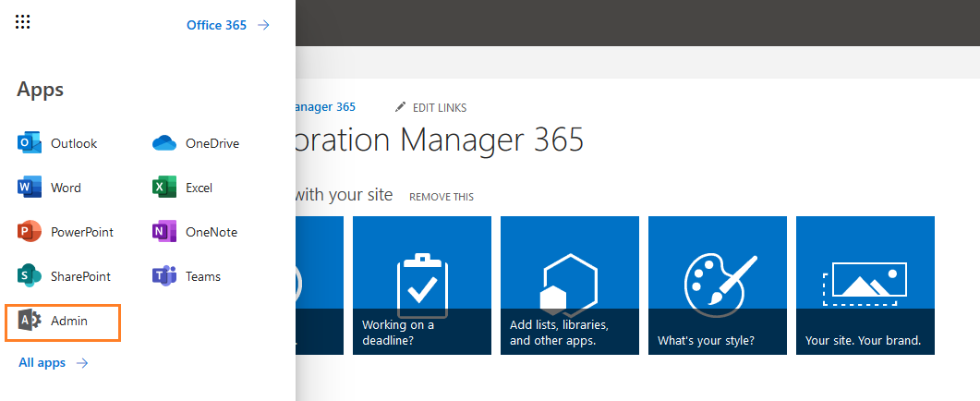Open the OneNote app
The height and width of the screenshot is (401, 980).
pyautogui.click(x=195, y=232)
